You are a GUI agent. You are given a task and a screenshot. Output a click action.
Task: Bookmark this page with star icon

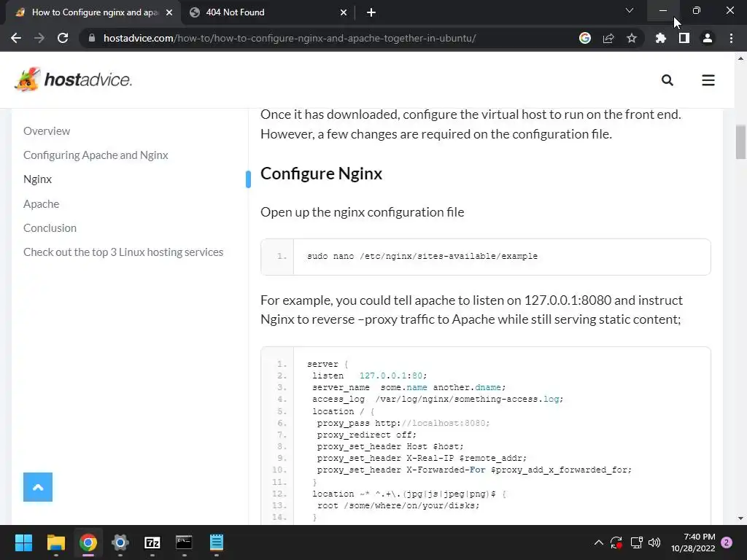pyautogui.click(x=632, y=38)
